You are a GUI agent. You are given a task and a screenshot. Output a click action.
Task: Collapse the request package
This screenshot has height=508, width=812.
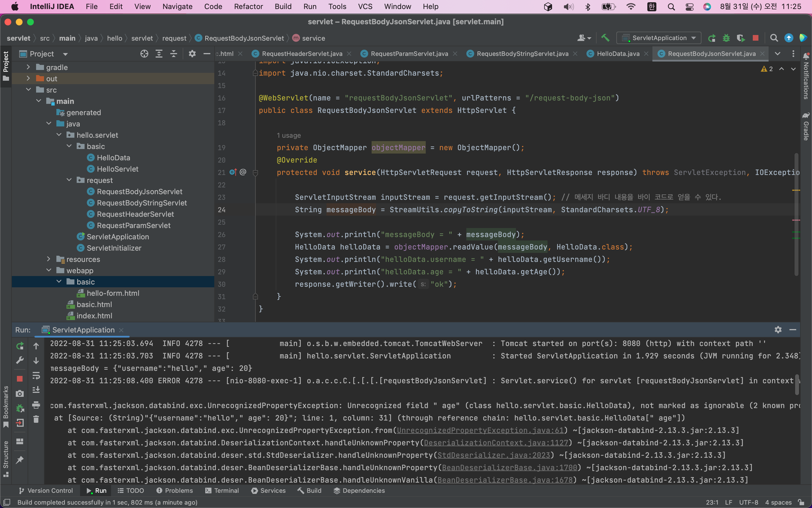tap(69, 180)
